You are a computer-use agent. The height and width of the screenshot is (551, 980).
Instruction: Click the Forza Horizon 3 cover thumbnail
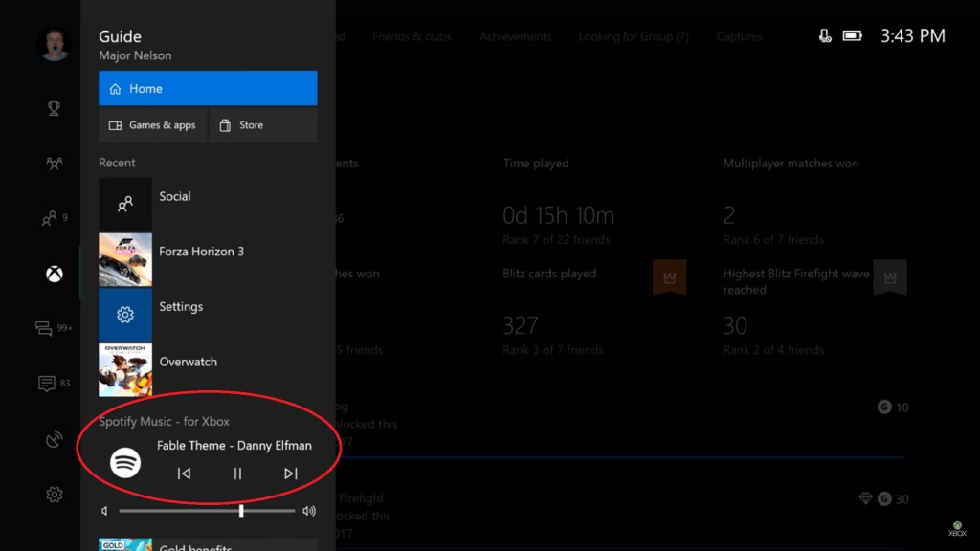point(125,259)
